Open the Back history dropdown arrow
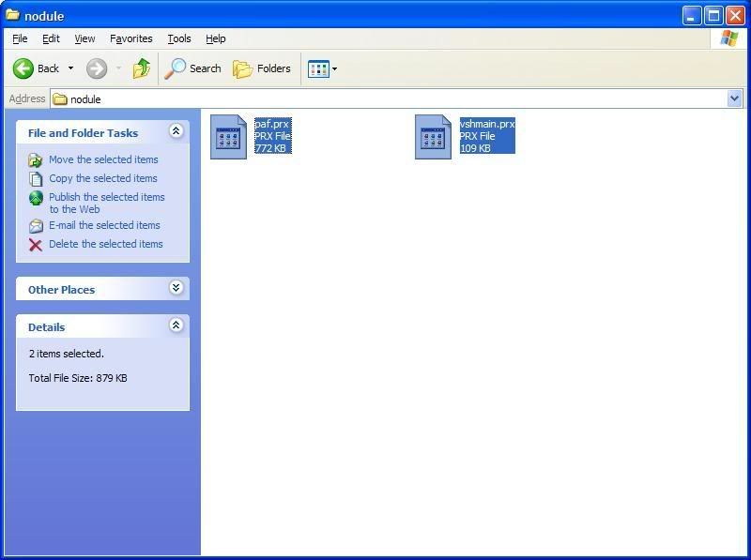Image resolution: width=751 pixels, height=560 pixels. [71, 68]
